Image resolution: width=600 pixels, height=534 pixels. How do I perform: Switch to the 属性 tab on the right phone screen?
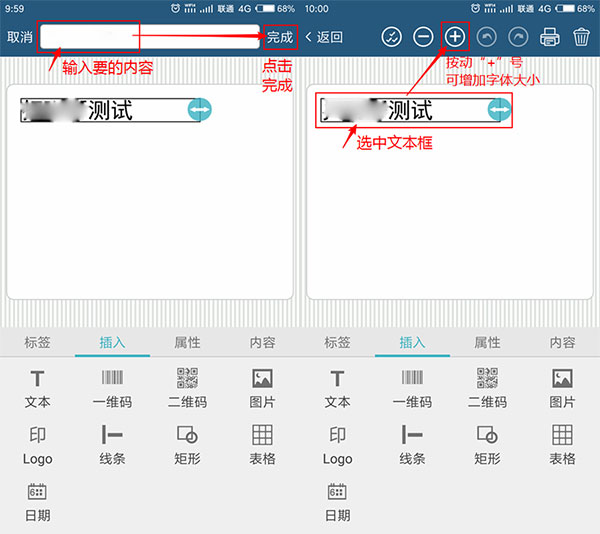[x=487, y=342]
